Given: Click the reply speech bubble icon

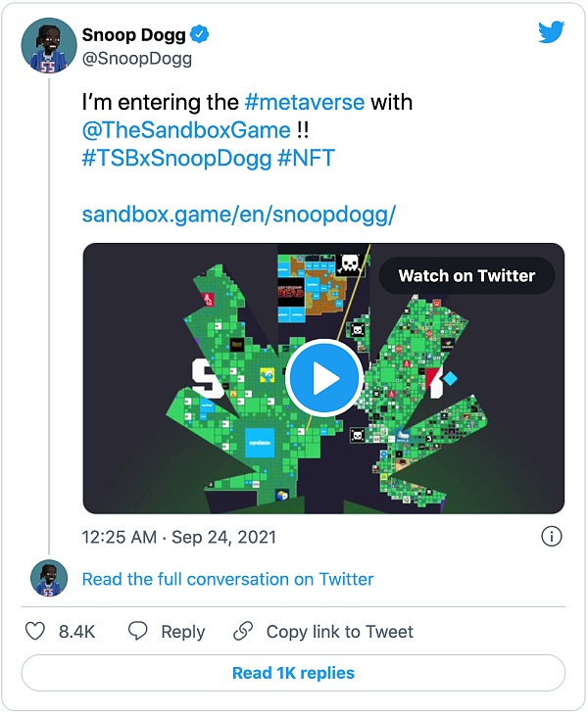Looking at the screenshot, I should (x=139, y=632).
